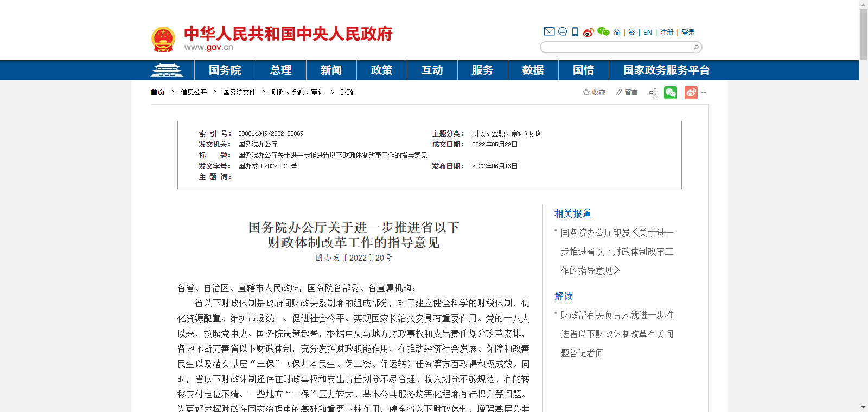The image size is (868, 412).
Task: Click the scrollbar up arrow
Action: pyautogui.click(x=863, y=4)
